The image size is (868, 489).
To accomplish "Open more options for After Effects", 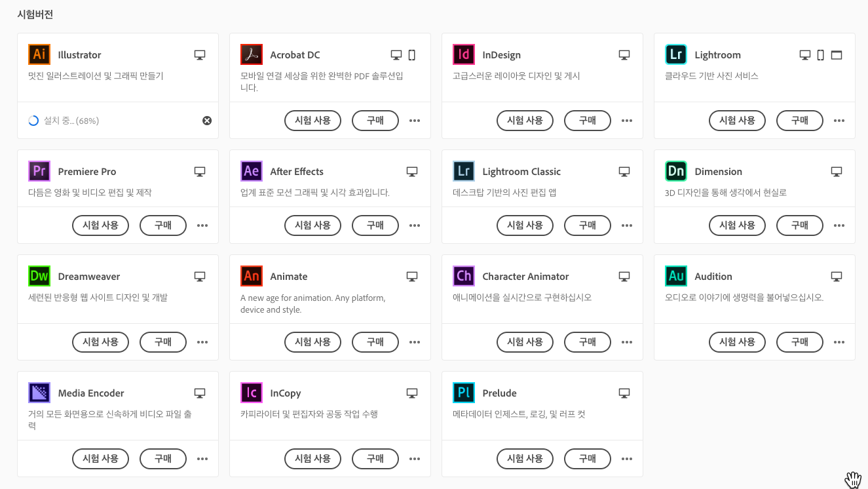I will click(x=415, y=225).
